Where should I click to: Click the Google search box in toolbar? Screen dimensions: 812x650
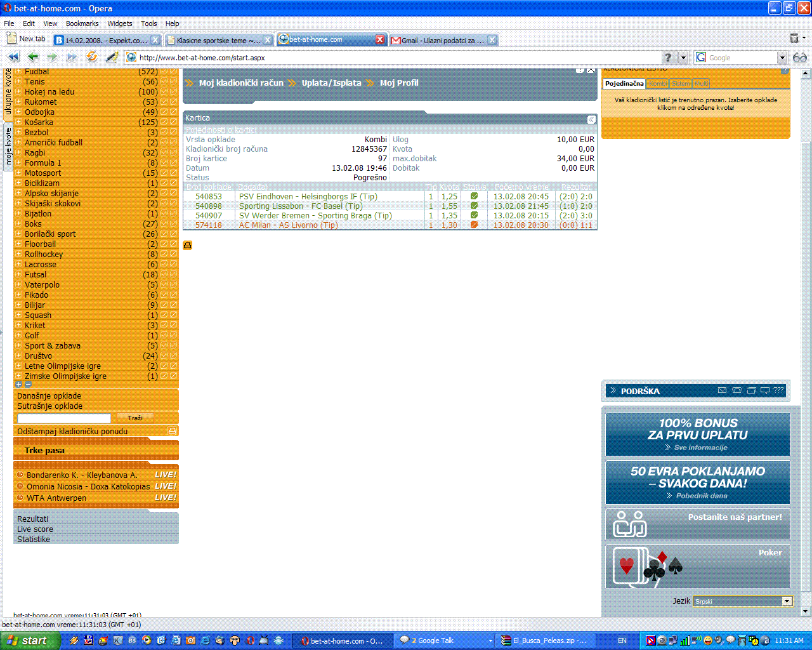pos(742,58)
